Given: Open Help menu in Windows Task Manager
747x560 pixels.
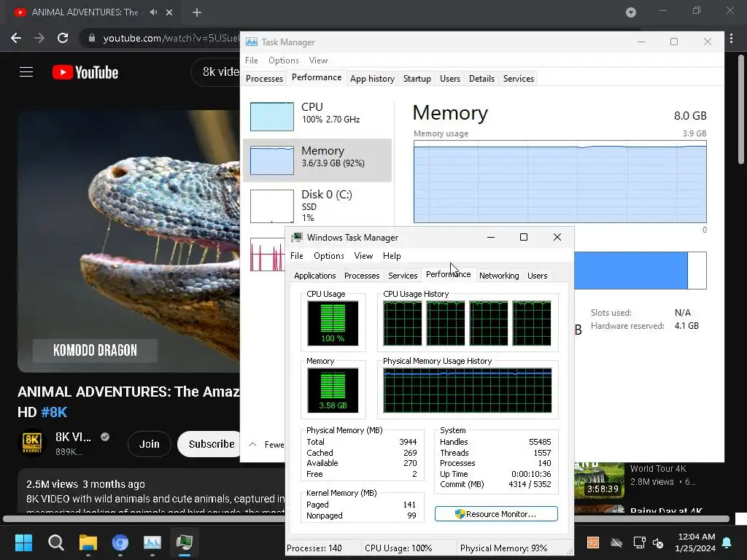Looking at the screenshot, I should point(392,256).
